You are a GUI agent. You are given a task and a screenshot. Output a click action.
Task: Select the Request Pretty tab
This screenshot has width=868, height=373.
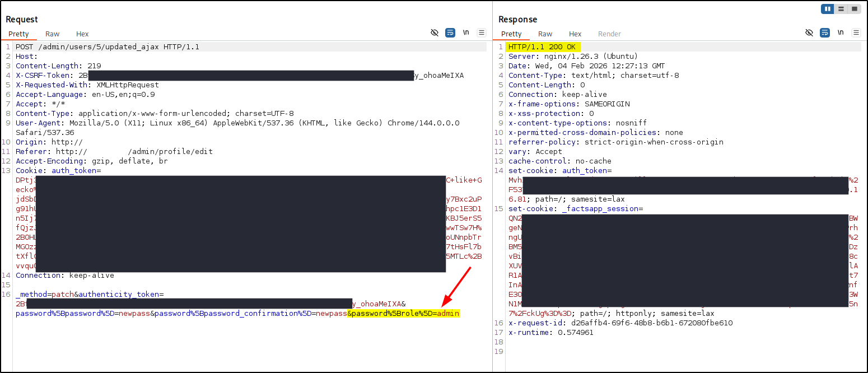[18, 34]
